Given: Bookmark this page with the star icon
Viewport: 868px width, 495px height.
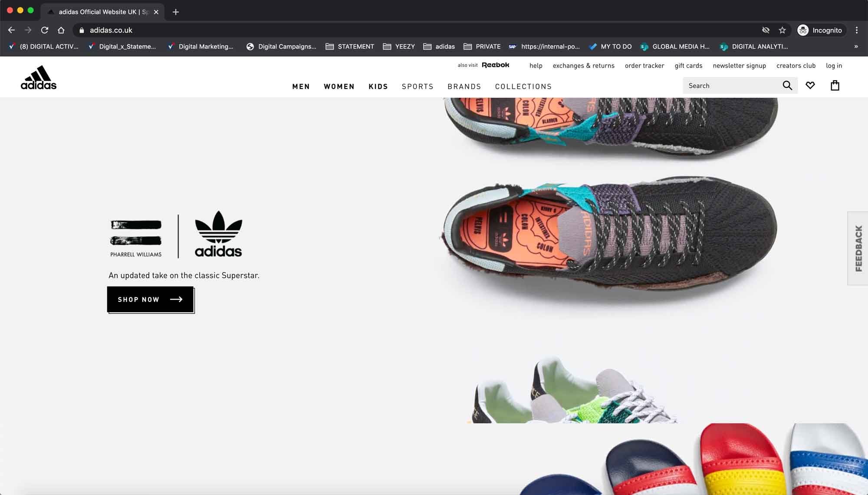Looking at the screenshot, I should (783, 30).
